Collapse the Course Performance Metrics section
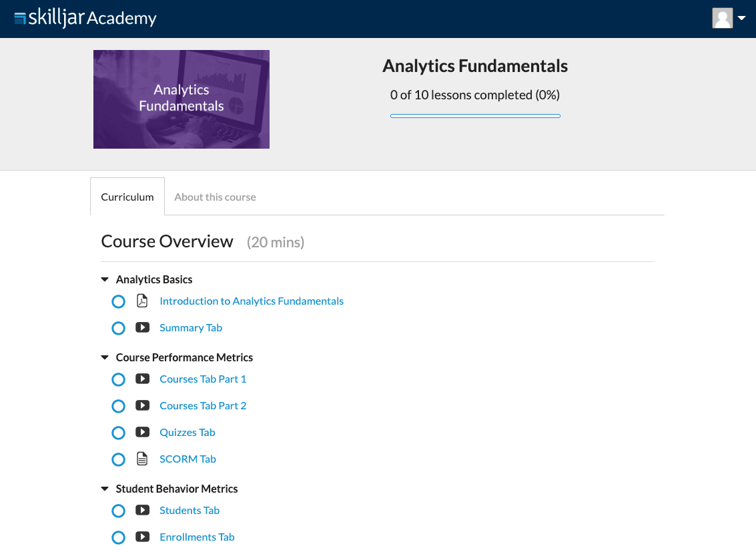756x552 pixels. tap(105, 358)
